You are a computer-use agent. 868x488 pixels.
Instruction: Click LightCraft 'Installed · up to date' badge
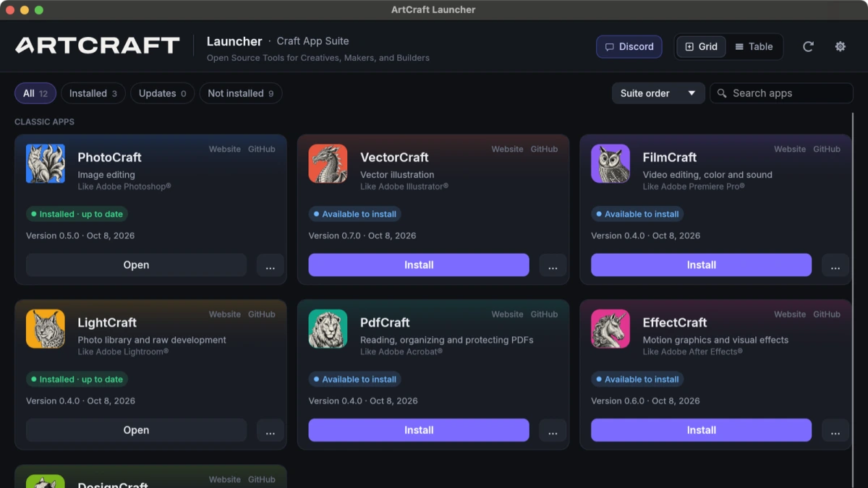pyautogui.click(x=77, y=379)
